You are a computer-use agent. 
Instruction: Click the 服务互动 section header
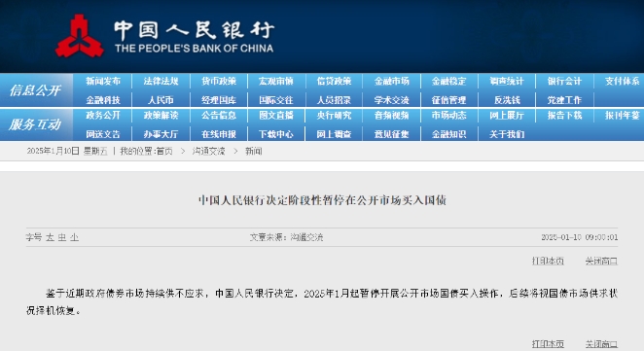click(35, 124)
